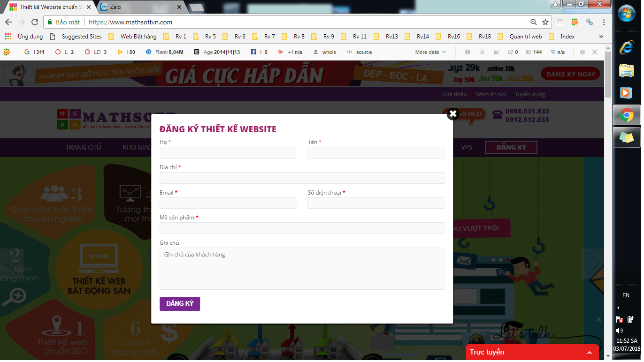Expand the Trực tuyến chat widget
This screenshot has width=644, height=362.
(x=532, y=352)
